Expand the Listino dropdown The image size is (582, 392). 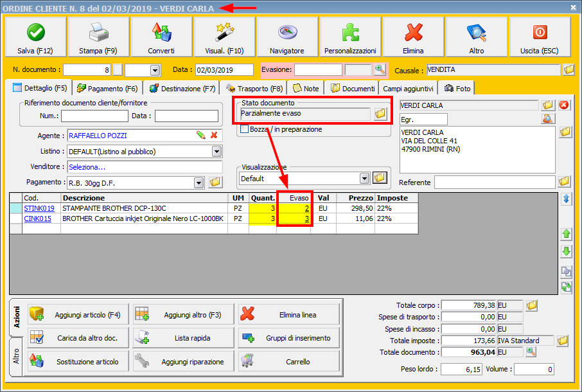(x=216, y=152)
